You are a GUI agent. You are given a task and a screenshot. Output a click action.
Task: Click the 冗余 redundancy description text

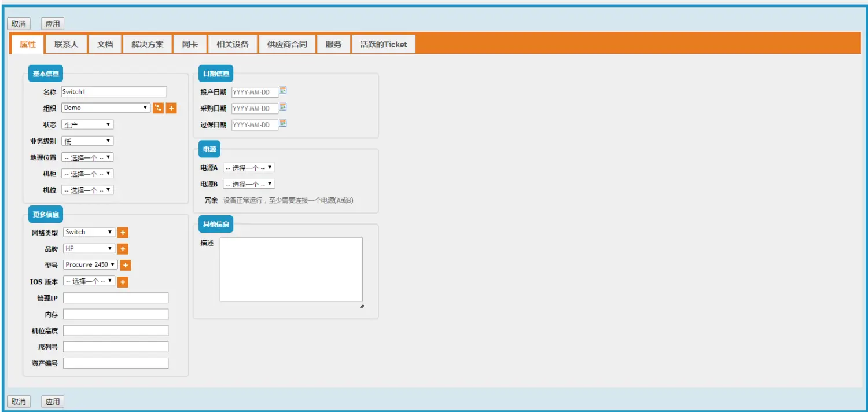click(288, 200)
